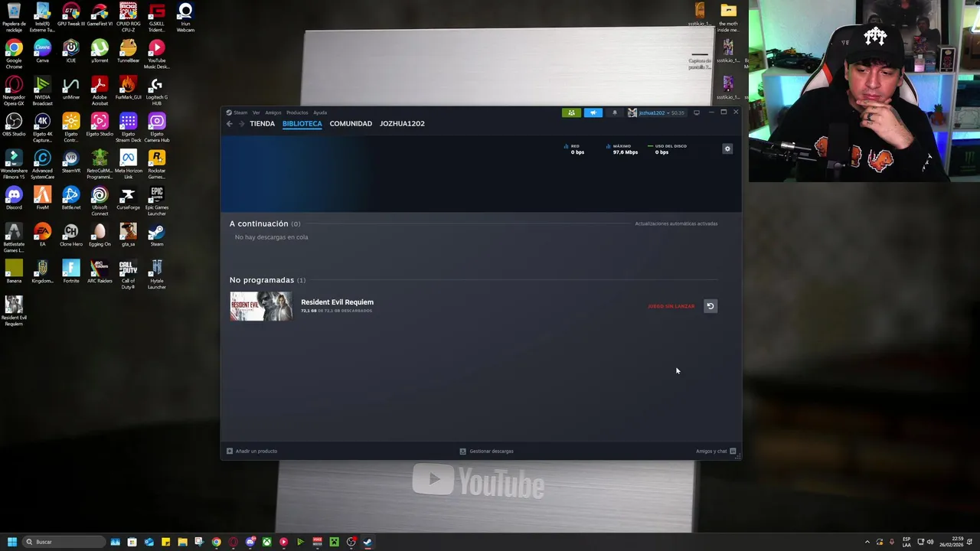Select the Elgato Stream Deck desktop icon
Image resolution: width=980 pixels, height=551 pixels.
[128, 128]
